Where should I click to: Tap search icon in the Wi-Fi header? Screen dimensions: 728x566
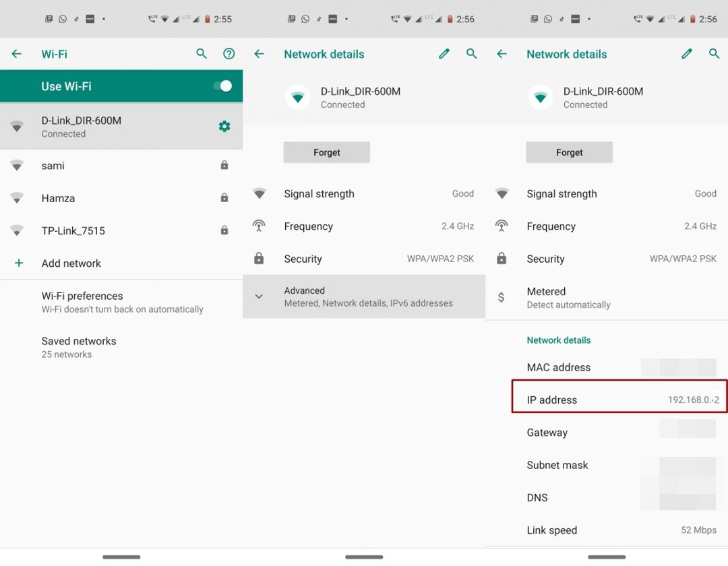[x=202, y=54]
